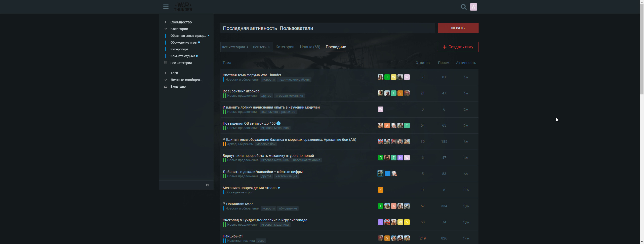This screenshot has width=644, height=244.
Task: Open the Входящие inbox item
Action: pyautogui.click(x=178, y=87)
